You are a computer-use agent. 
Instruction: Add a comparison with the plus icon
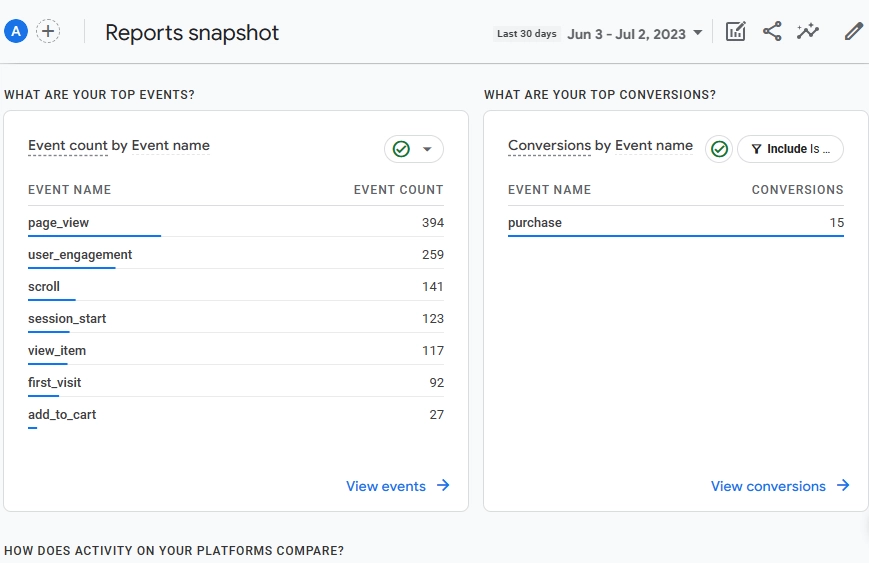pyautogui.click(x=48, y=31)
